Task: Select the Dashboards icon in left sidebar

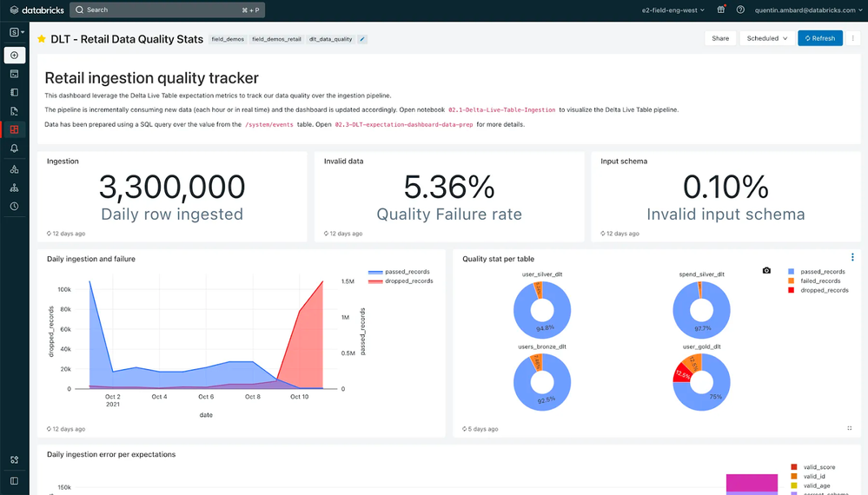Action: (x=14, y=129)
